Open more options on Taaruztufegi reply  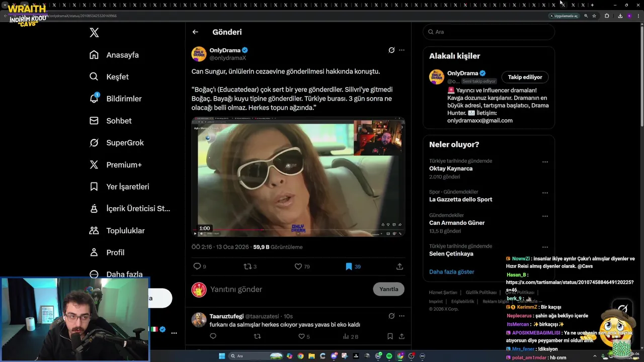tap(401, 316)
